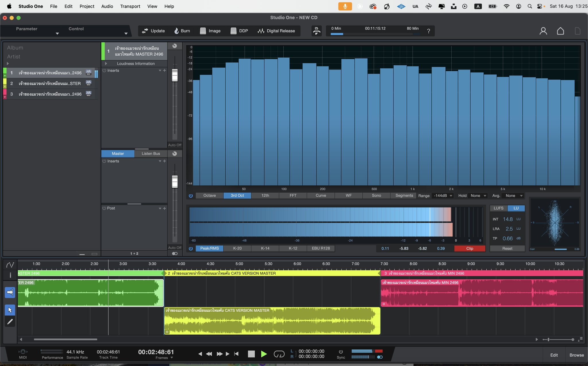This screenshot has width=588, height=366.
Task: Click the Image export icon
Action: [203, 31]
